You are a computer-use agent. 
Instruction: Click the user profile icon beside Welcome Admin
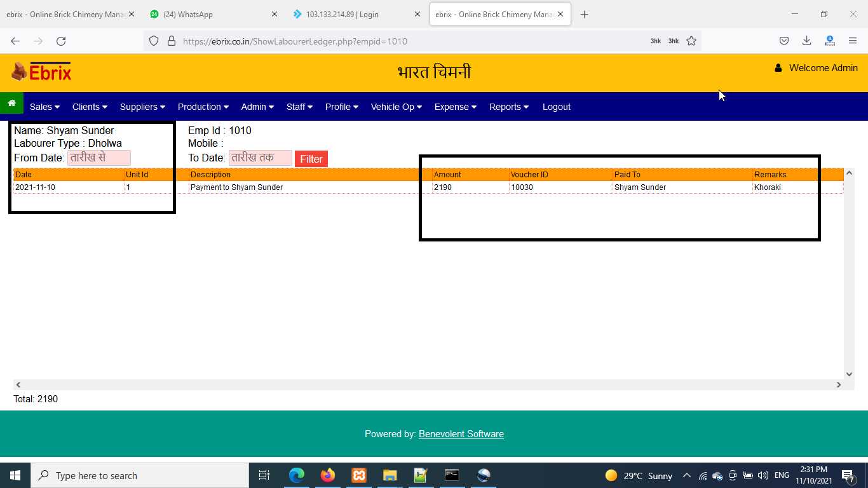click(x=778, y=68)
